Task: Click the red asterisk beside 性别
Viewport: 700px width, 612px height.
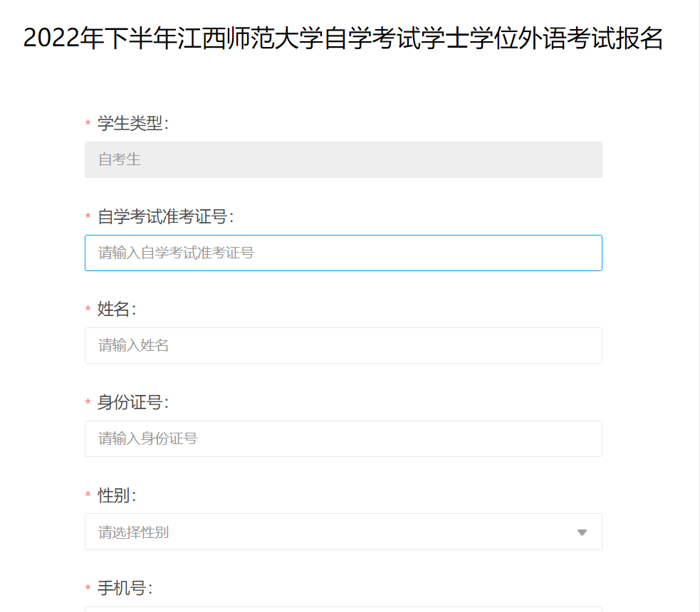Action: pos(88,495)
